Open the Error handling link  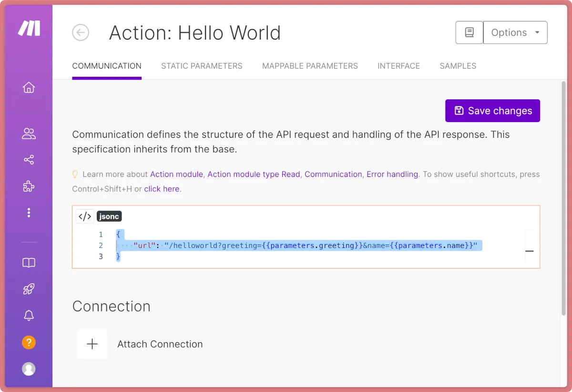(x=392, y=175)
